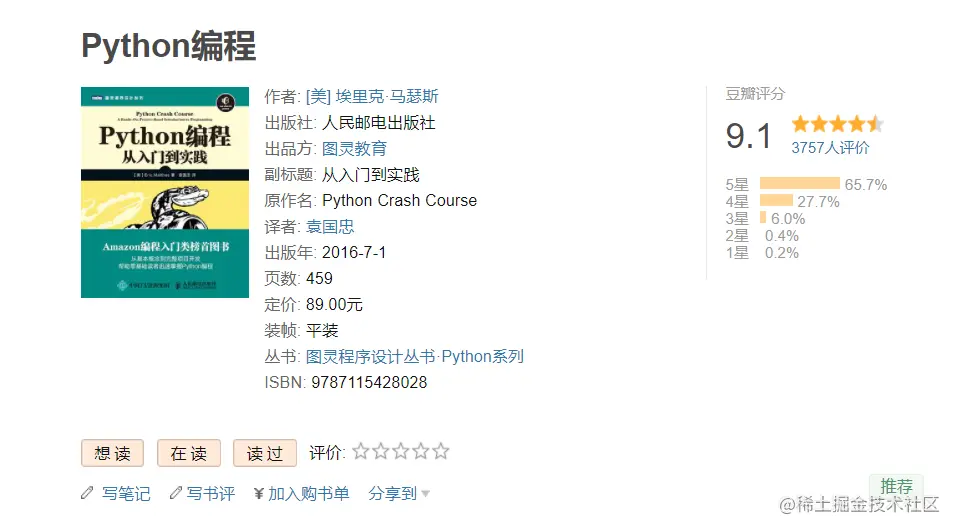Click the 加入购书单 link
957x532 pixels.
pyautogui.click(x=308, y=494)
